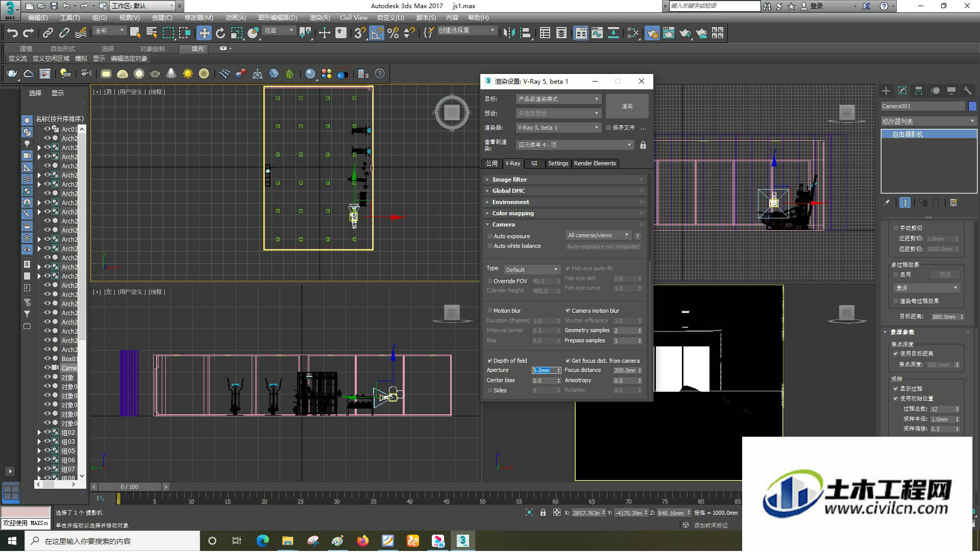The width and height of the screenshot is (980, 552).
Task: Click the Mirror tool icon
Action: pyautogui.click(x=509, y=33)
